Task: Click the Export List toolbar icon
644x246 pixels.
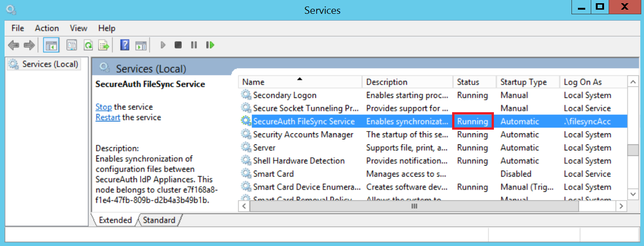Action: [x=104, y=45]
